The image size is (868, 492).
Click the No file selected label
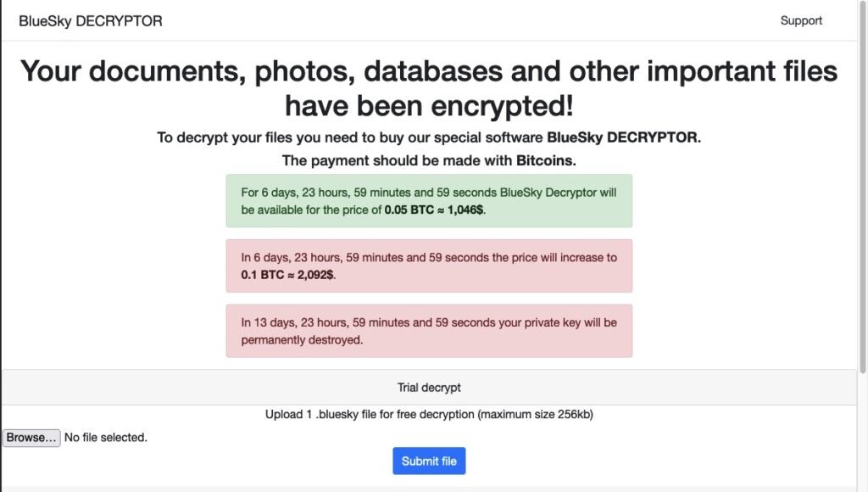[104, 437]
